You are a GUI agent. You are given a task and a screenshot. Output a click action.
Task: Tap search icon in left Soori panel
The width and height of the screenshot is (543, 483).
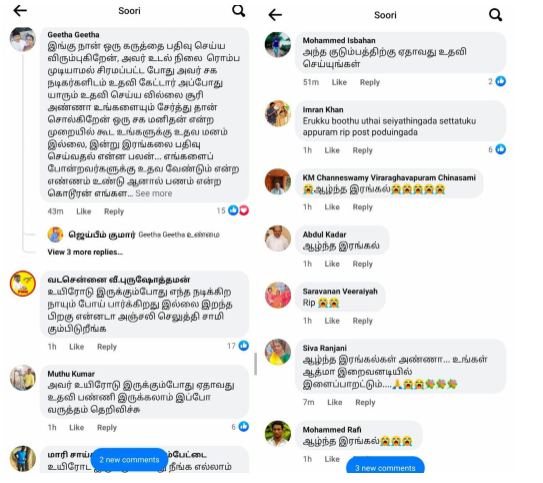239,11
